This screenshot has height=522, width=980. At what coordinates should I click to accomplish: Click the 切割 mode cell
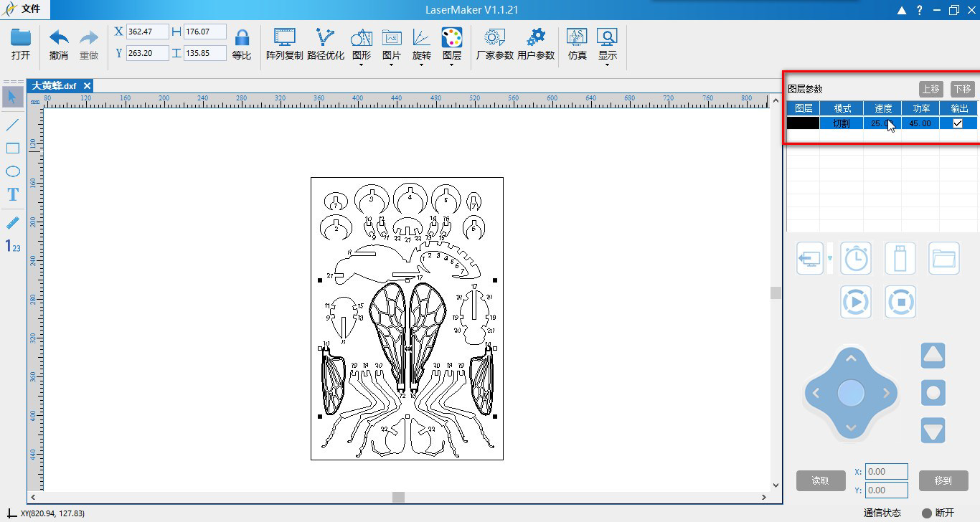click(x=841, y=123)
